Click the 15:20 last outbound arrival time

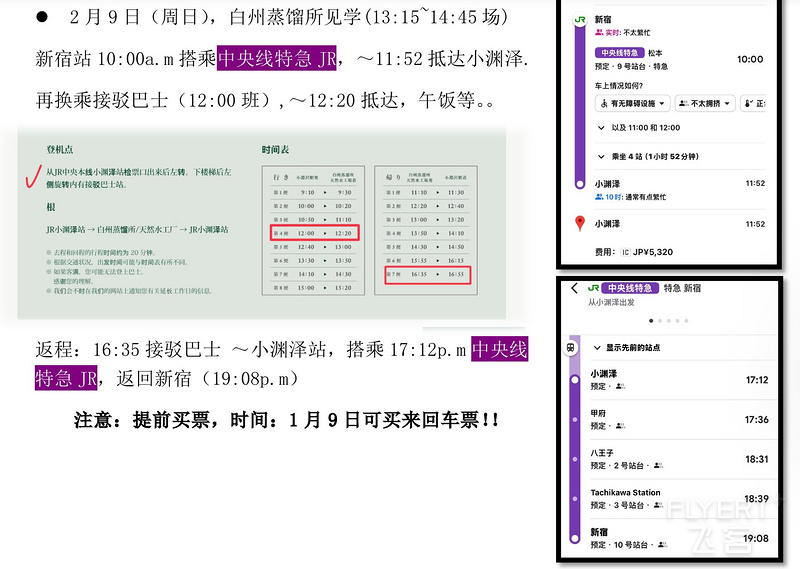343,288
